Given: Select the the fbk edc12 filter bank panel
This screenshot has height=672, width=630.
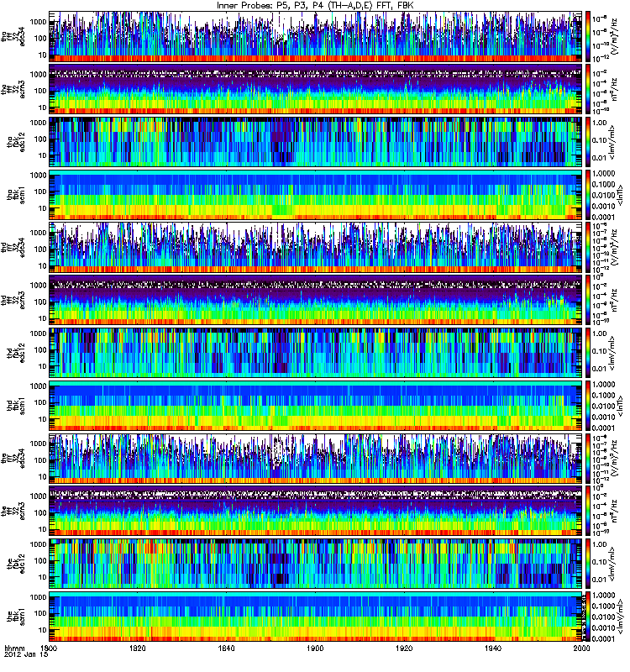Looking at the screenshot, I should pos(315,564).
